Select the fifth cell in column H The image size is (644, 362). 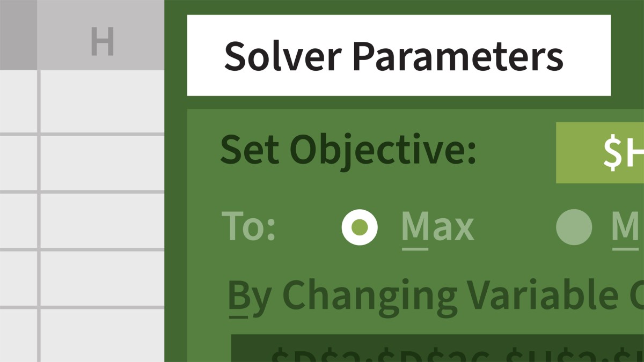point(102,335)
